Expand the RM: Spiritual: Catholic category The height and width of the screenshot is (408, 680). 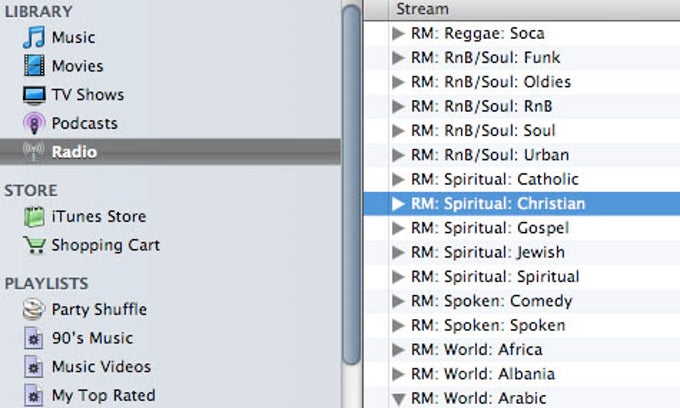(398, 179)
